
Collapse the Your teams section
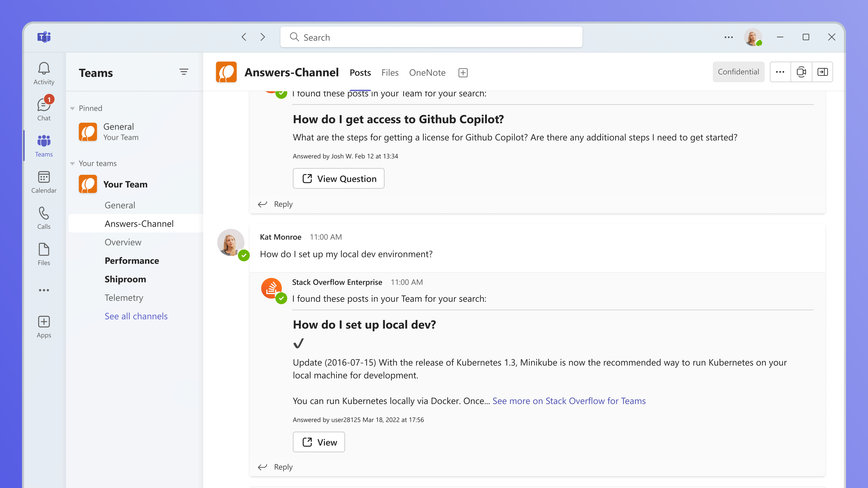72,164
